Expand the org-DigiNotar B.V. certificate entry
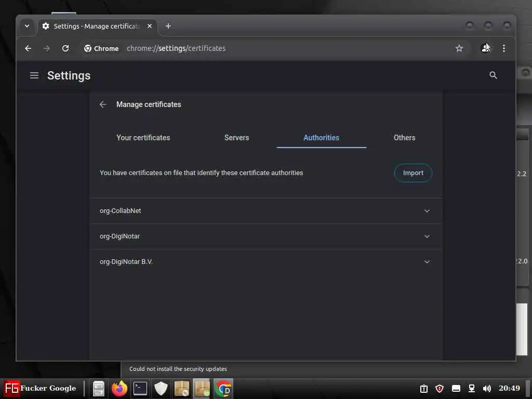Viewport: 532px width, 399px height. click(427, 262)
